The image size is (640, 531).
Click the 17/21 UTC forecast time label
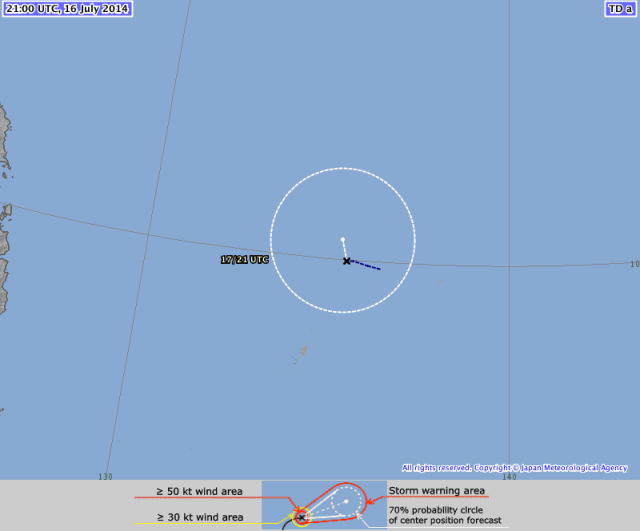(x=244, y=260)
